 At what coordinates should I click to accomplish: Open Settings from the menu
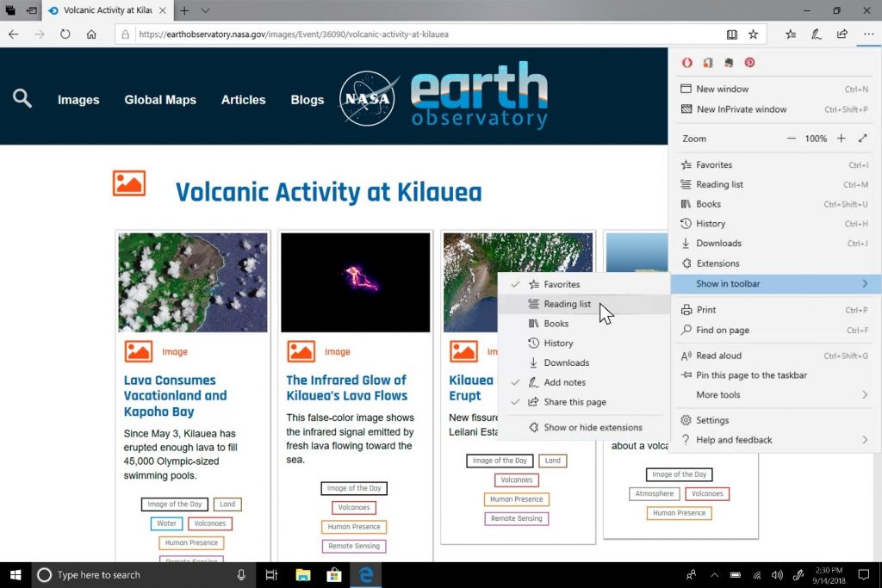(774, 420)
